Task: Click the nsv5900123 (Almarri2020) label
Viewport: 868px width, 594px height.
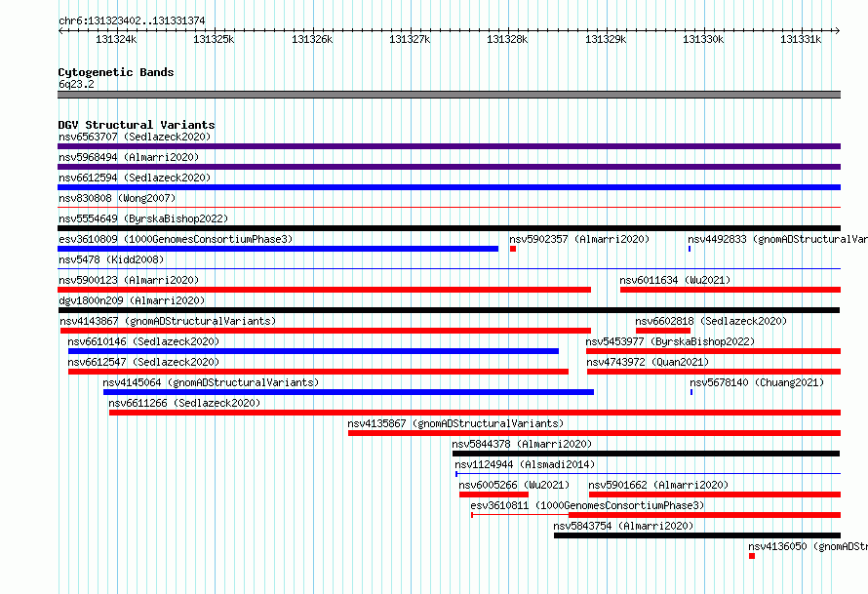Action: pos(129,280)
